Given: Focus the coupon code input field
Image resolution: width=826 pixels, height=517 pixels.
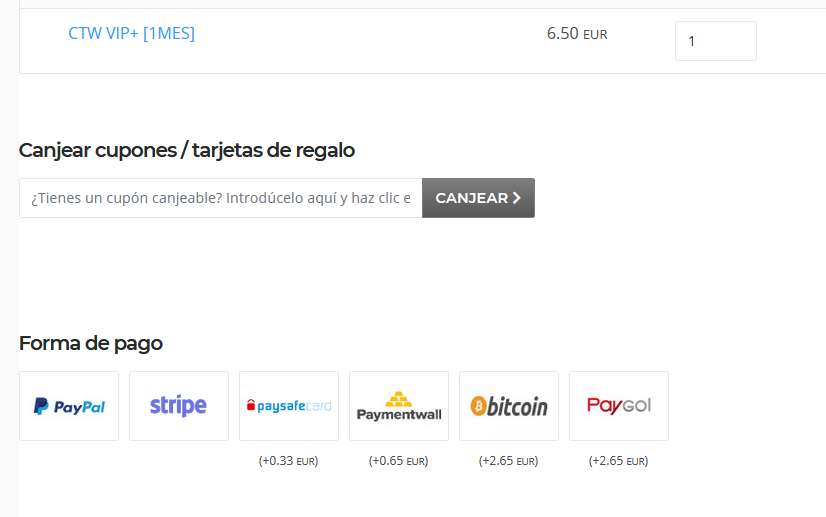Looking at the screenshot, I should (x=221, y=198).
